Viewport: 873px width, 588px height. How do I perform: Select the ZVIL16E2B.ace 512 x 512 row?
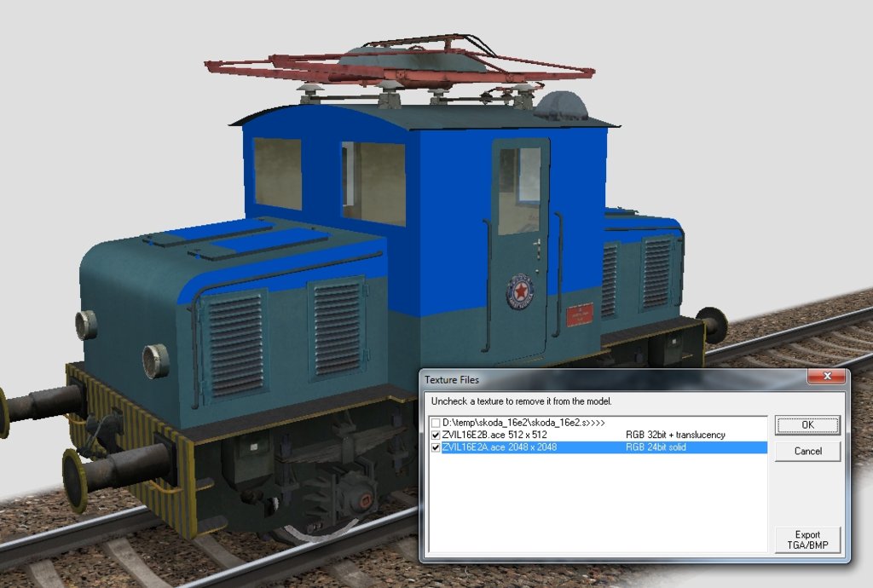coord(529,435)
